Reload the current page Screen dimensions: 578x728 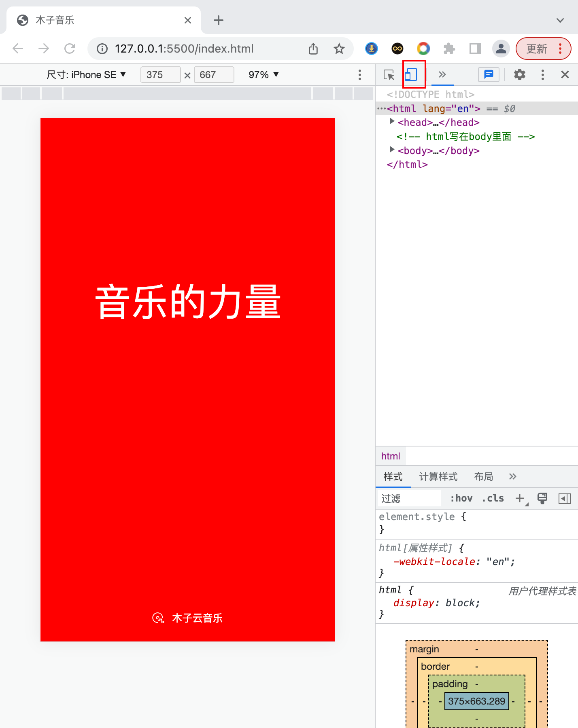[70, 49]
